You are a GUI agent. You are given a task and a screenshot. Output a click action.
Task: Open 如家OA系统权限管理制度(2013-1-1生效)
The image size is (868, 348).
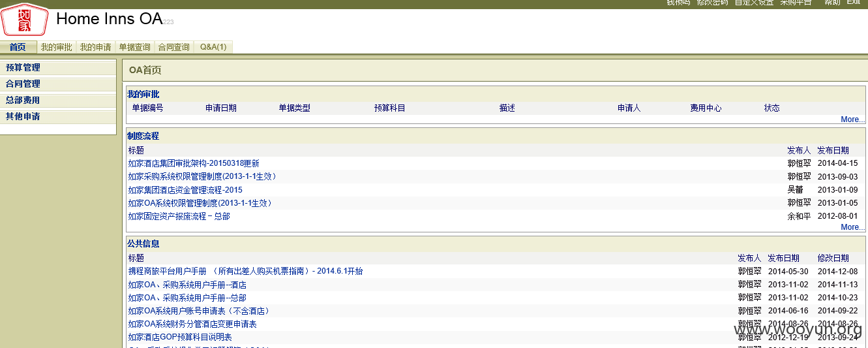click(x=200, y=203)
